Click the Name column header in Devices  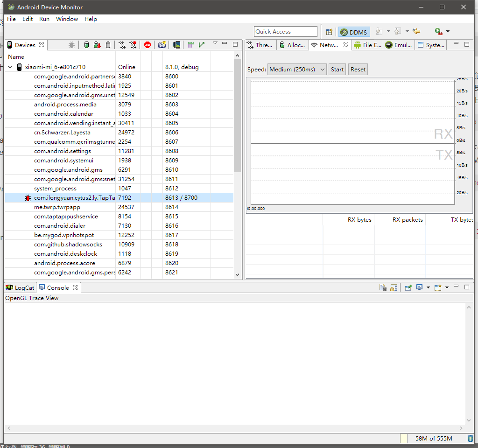pyautogui.click(x=60, y=56)
